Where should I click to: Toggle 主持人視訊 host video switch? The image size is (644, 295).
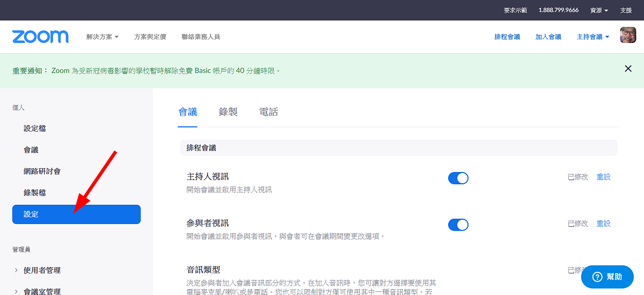click(458, 178)
